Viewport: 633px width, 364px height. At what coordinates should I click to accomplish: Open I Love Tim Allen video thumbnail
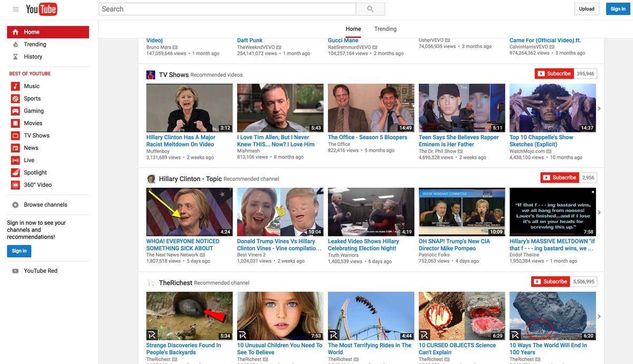[280, 108]
